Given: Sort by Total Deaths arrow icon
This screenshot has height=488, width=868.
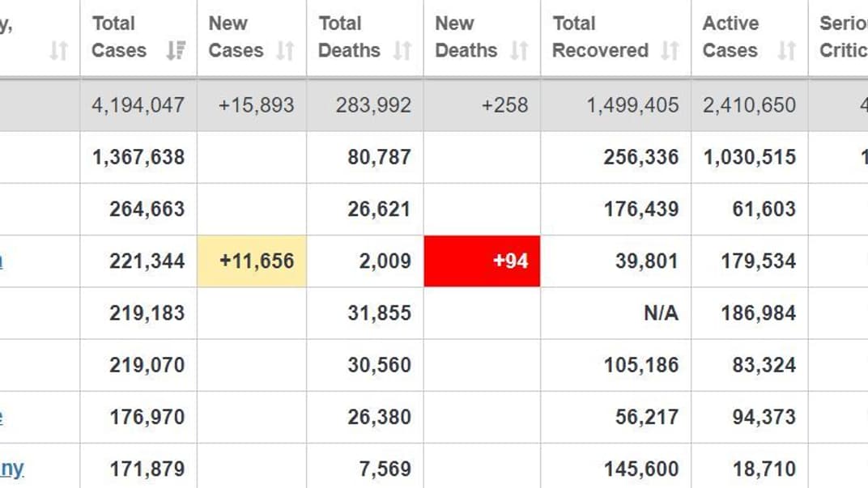Looking at the screenshot, I should (402, 50).
